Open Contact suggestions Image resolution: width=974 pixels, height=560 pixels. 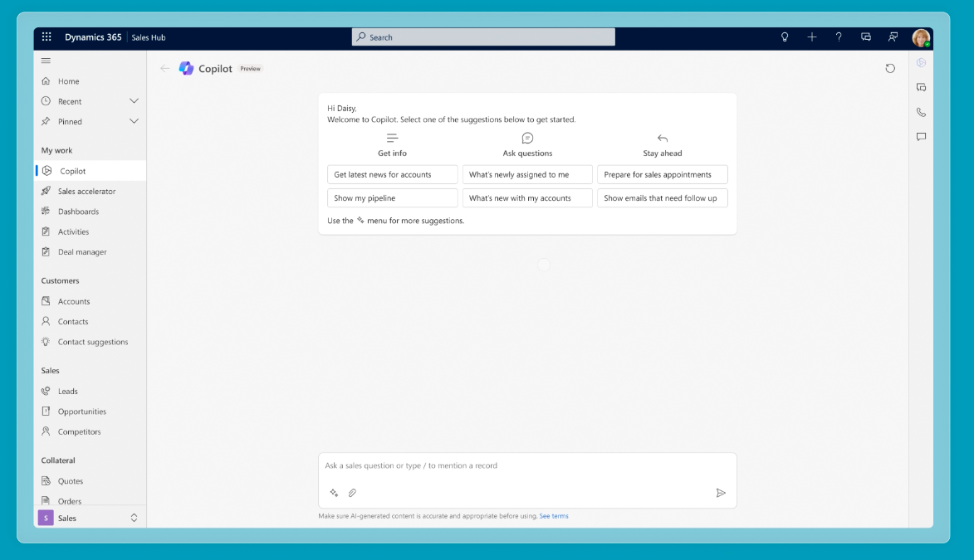(91, 342)
